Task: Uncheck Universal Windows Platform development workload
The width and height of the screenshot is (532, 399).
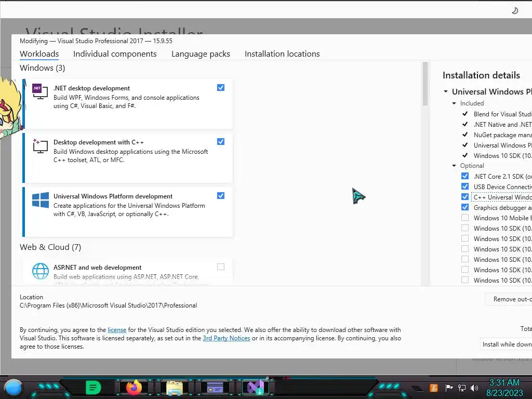Action: 220,195
